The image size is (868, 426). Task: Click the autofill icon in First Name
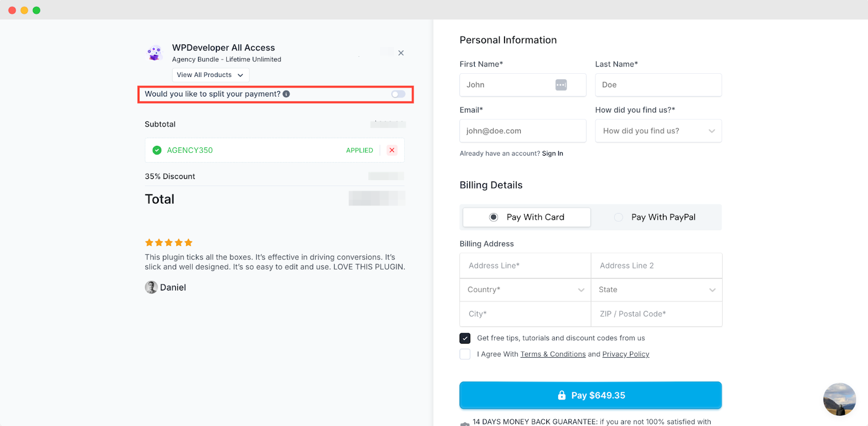pyautogui.click(x=561, y=85)
